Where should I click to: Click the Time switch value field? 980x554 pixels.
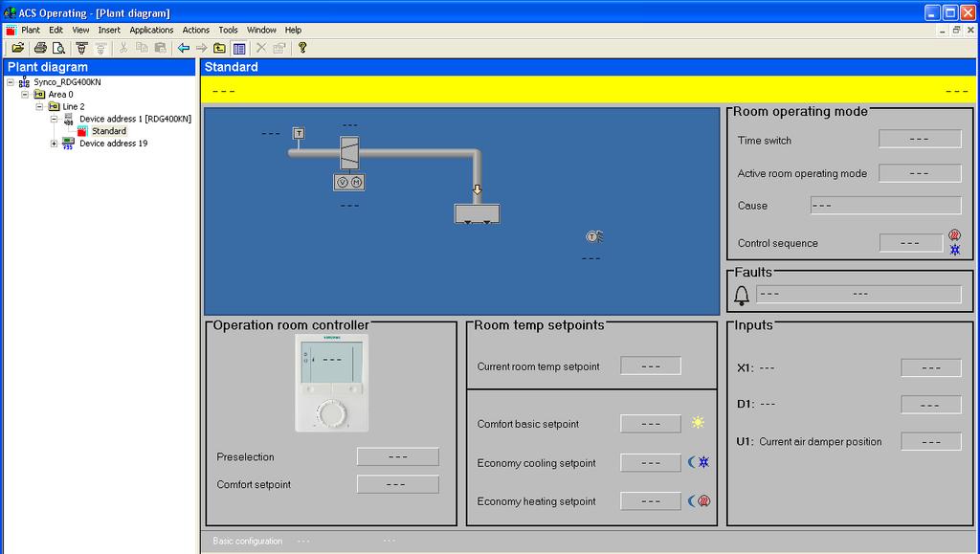pos(920,139)
